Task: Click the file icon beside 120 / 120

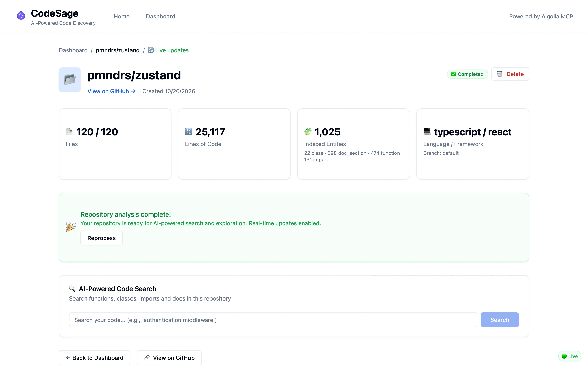Action: 69,132
